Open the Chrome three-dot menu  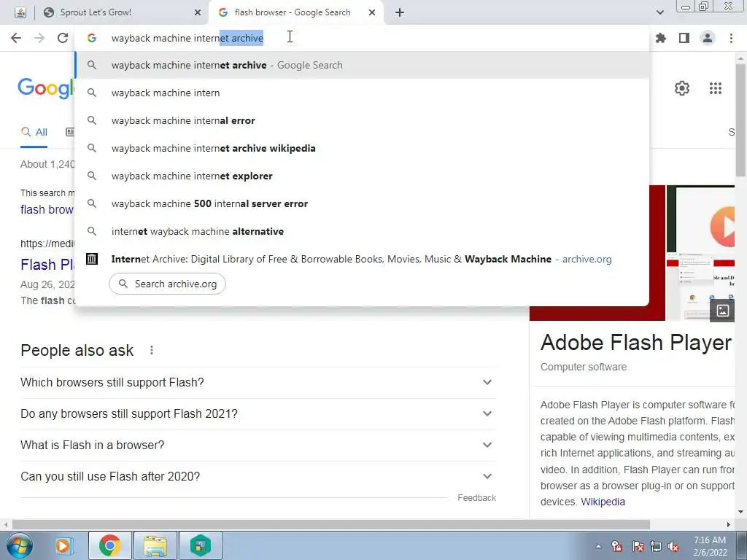[x=731, y=38]
